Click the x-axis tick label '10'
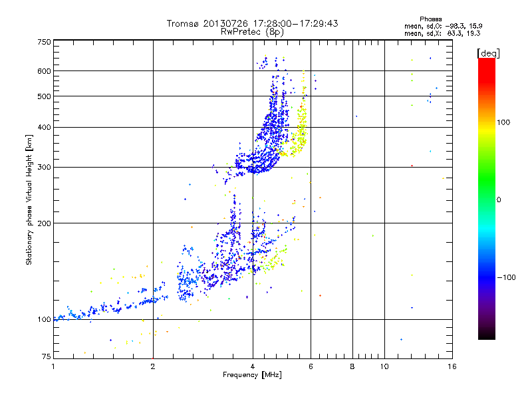Image resolution: width=532 pixels, height=399 pixels. (x=384, y=366)
